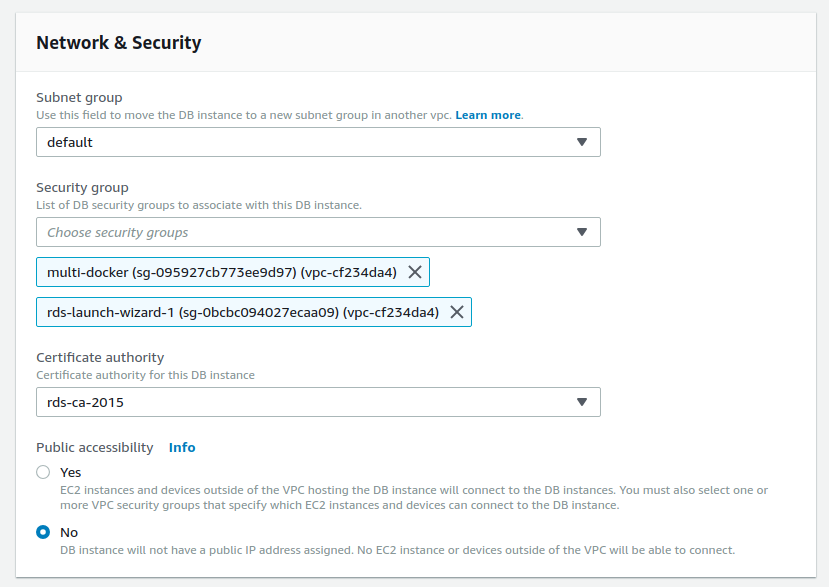The width and height of the screenshot is (829, 587).
Task: Select the No public accessibility radio button
Action: 43,532
